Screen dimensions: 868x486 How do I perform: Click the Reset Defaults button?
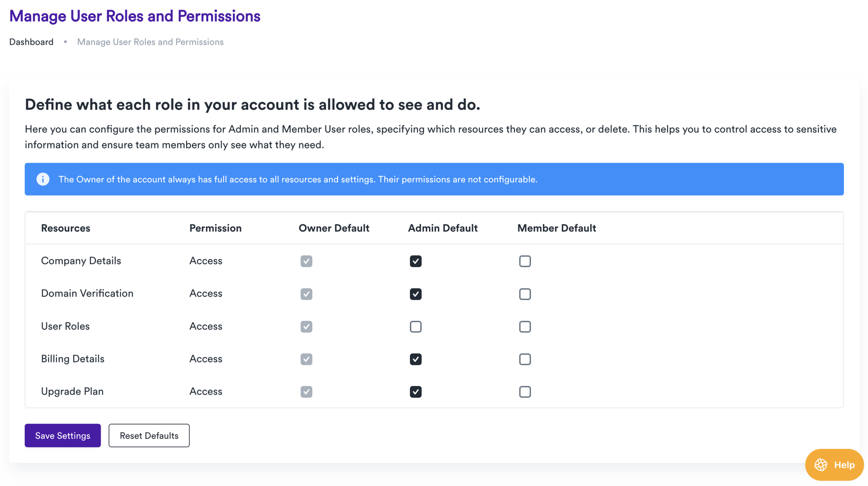coord(149,435)
